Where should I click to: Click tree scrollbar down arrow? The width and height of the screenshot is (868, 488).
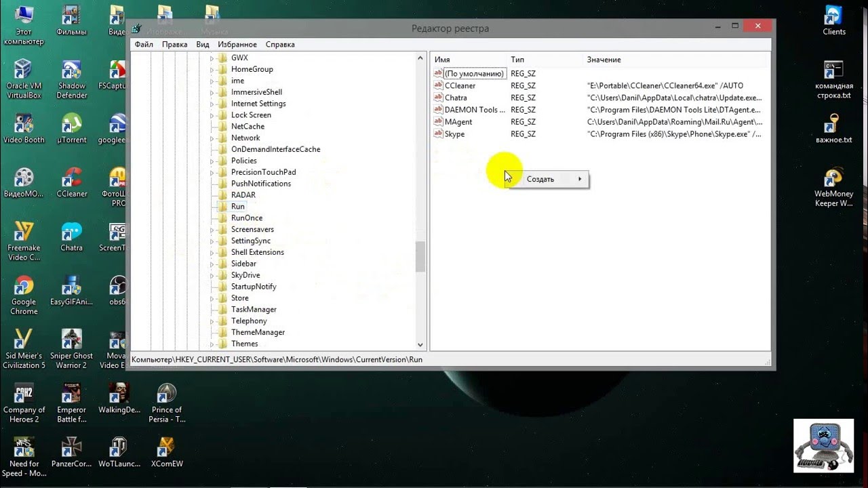tap(420, 344)
